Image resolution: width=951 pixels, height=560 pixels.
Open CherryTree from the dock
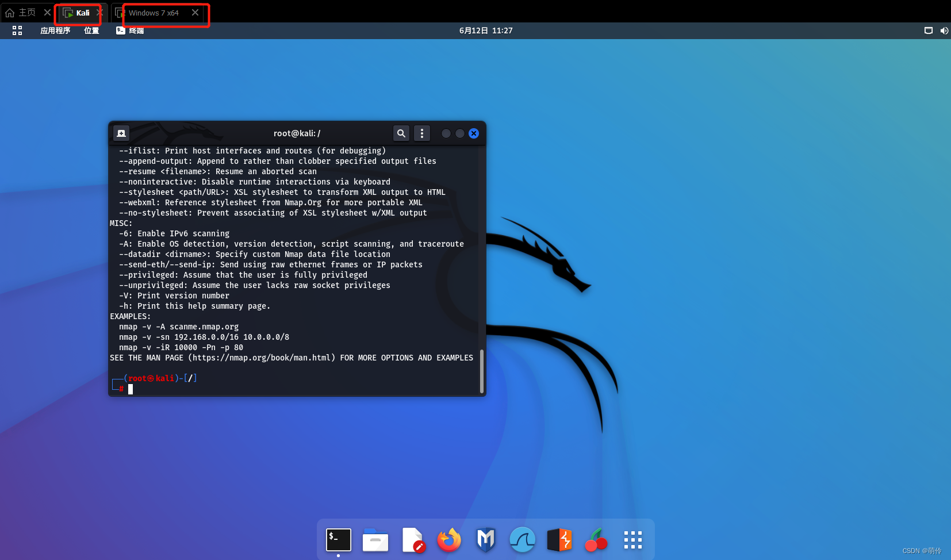(x=596, y=540)
